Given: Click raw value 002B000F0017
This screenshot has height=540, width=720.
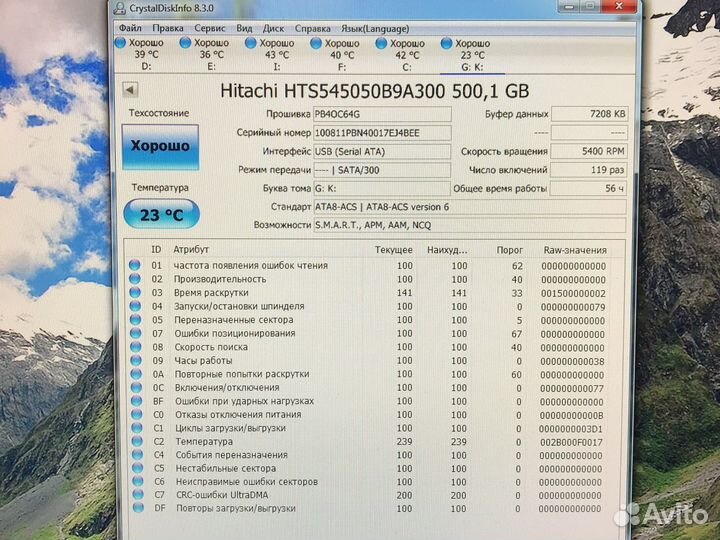Looking at the screenshot, I should click(x=571, y=443).
